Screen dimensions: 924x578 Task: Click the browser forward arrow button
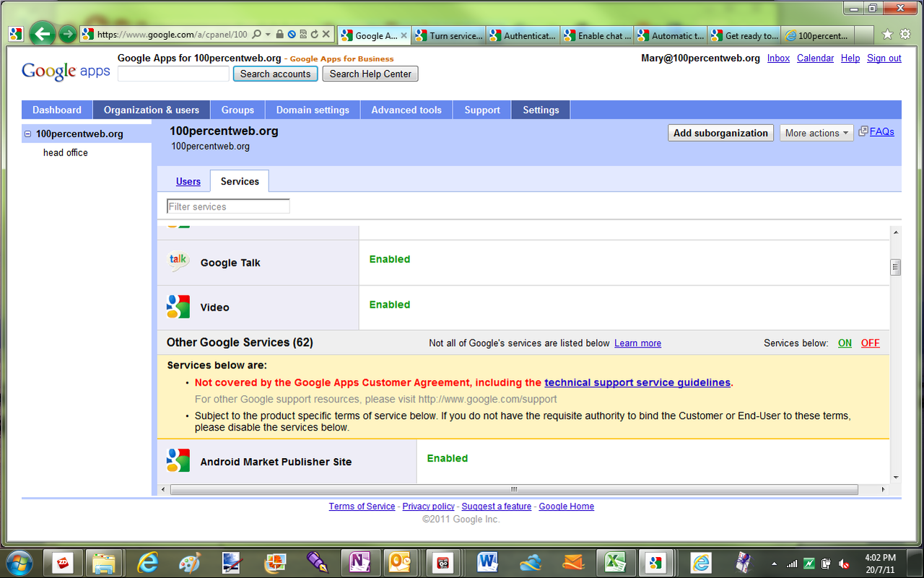tap(67, 34)
